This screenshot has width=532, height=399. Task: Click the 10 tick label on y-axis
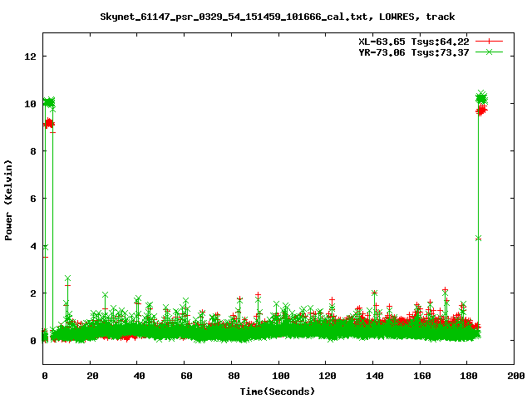click(x=31, y=104)
